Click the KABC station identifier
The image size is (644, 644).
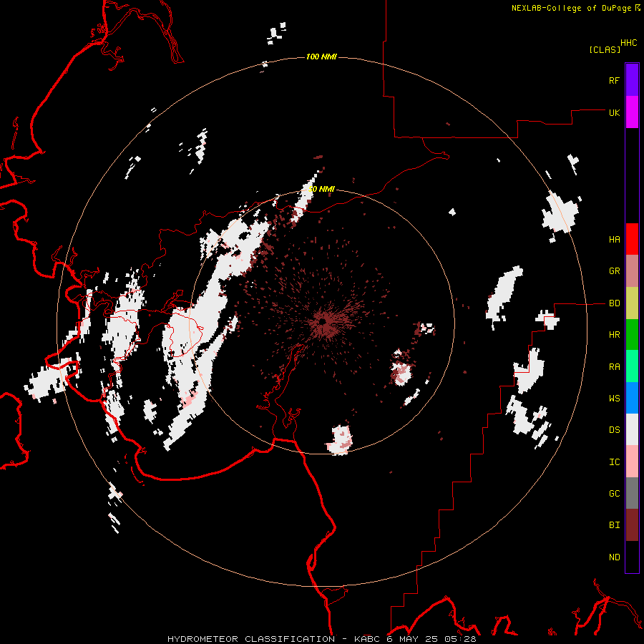(x=367, y=639)
